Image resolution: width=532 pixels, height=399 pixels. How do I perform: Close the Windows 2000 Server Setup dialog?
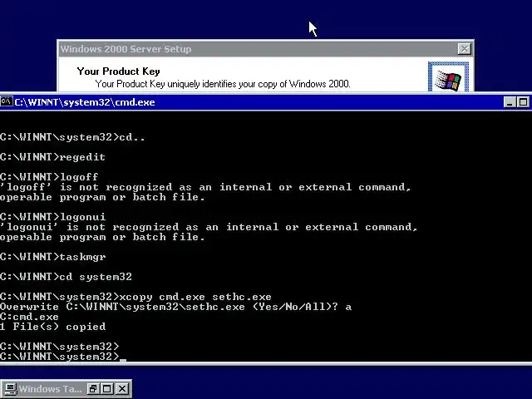(x=464, y=49)
